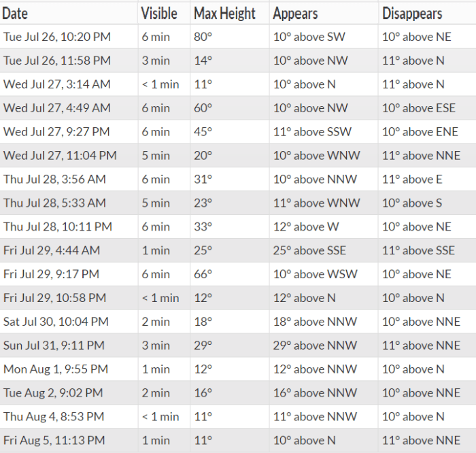Click the 80° max height cell

pos(203,37)
